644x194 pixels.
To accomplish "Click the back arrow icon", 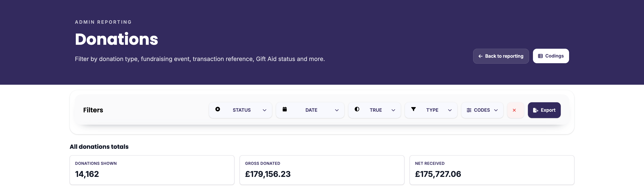I will point(480,56).
